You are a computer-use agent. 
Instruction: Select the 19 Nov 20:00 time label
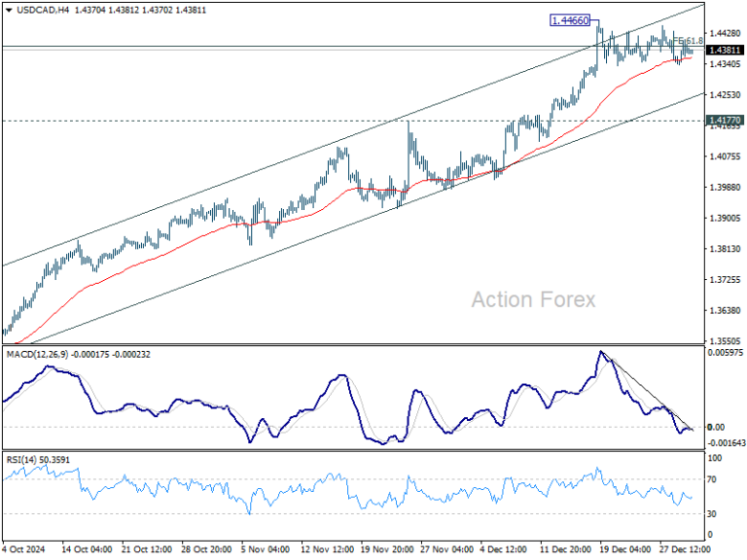pyautogui.click(x=387, y=549)
